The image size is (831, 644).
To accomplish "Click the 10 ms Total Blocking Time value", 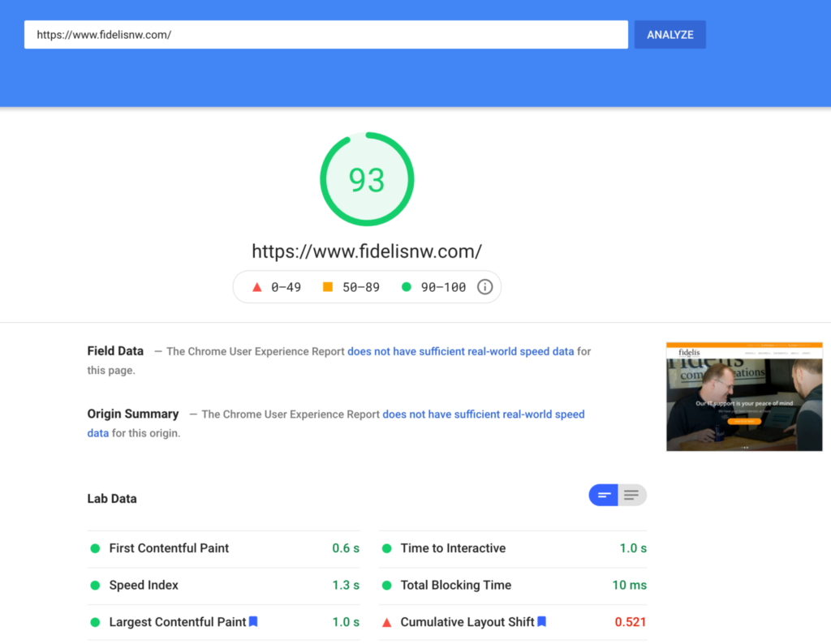I will pos(629,585).
